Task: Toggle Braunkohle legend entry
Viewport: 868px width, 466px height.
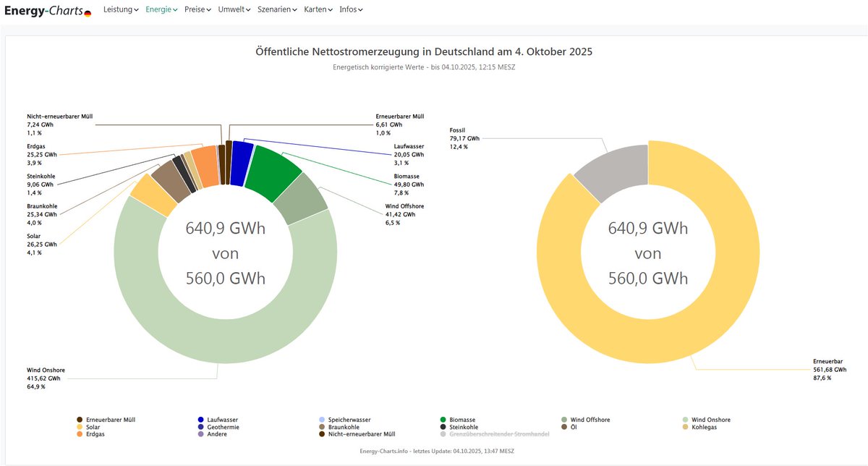Action: pyautogui.click(x=339, y=427)
